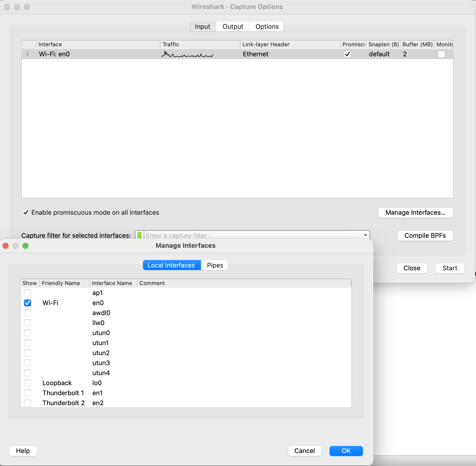Enable Show checkbox for Thunderbolt 1
Viewport: 476px width, 466px height.
point(27,393)
